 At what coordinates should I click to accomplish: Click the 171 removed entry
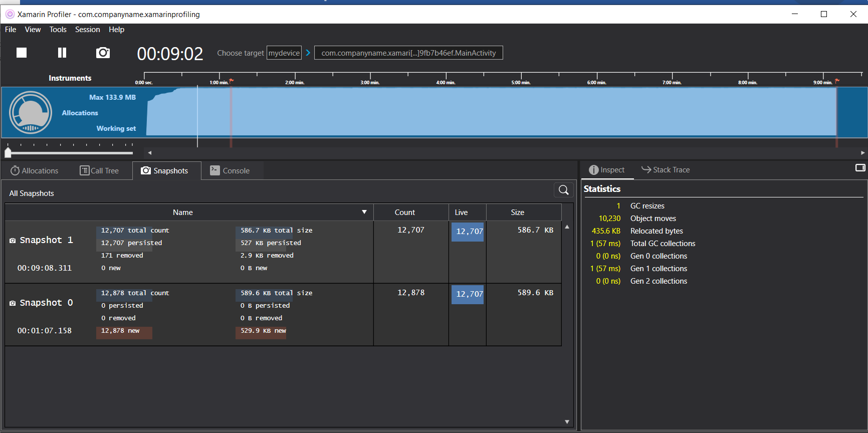pyautogui.click(x=122, y=256)
